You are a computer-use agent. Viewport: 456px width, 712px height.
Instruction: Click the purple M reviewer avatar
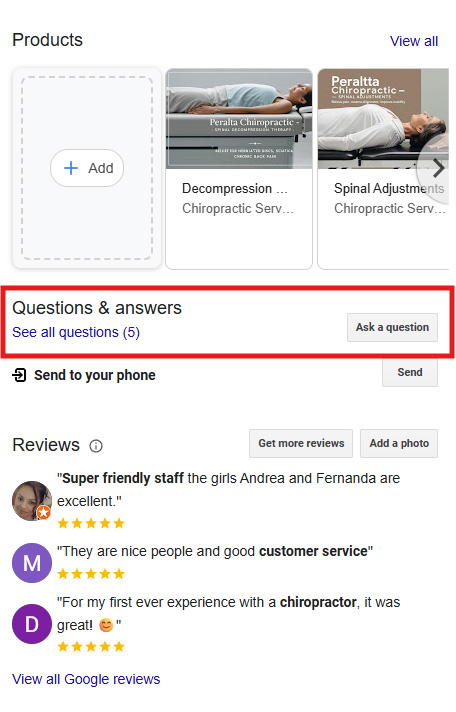32,563
